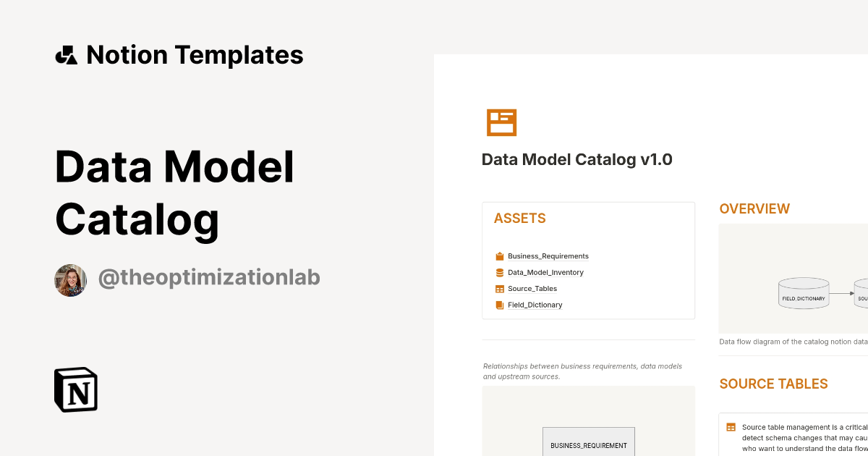The width and height of the screenshot is (868, 456).
Task: Open the Business_Requirements linked page
Action: click(548, 256)
